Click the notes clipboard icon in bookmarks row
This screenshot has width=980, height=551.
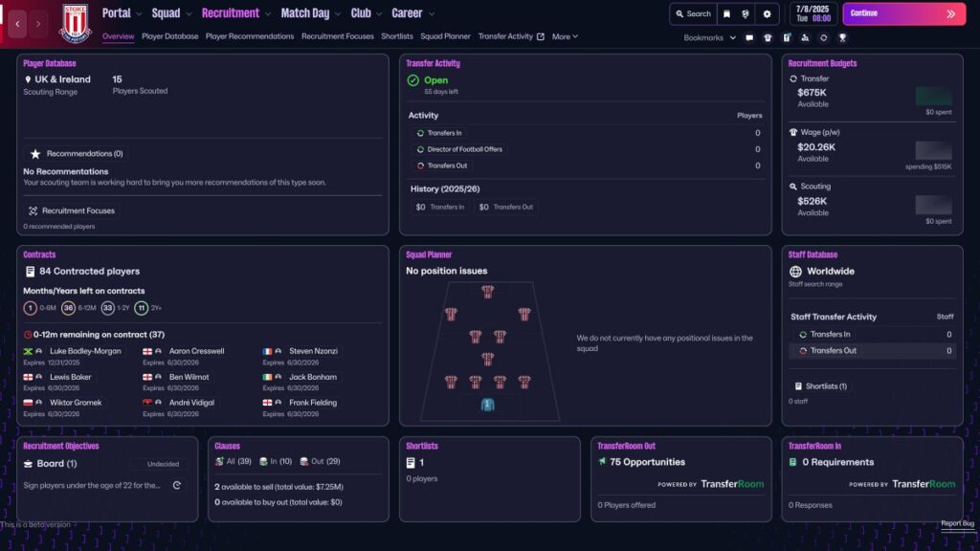point(788,36)
